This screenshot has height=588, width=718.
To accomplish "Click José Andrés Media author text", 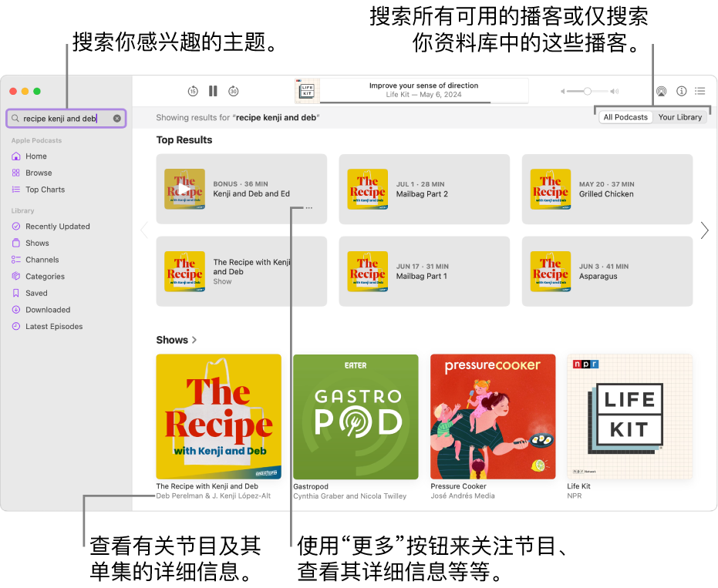I will (x=463, y=496).
